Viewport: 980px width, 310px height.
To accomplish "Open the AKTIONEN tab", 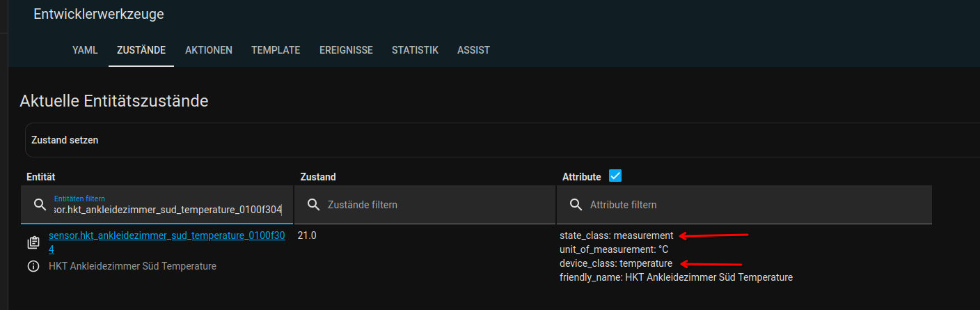I will (209, 50).
